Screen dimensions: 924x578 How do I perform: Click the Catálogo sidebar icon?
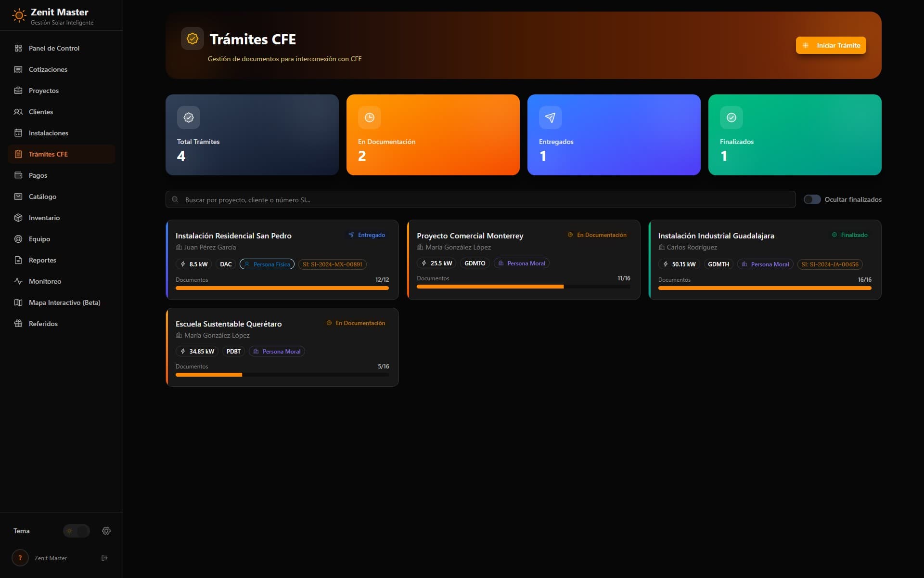[18, 197]
